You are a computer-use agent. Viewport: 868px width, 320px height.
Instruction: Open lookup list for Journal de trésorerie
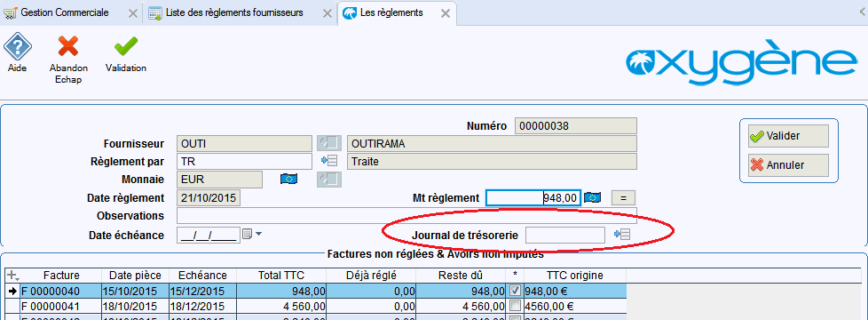621,236
